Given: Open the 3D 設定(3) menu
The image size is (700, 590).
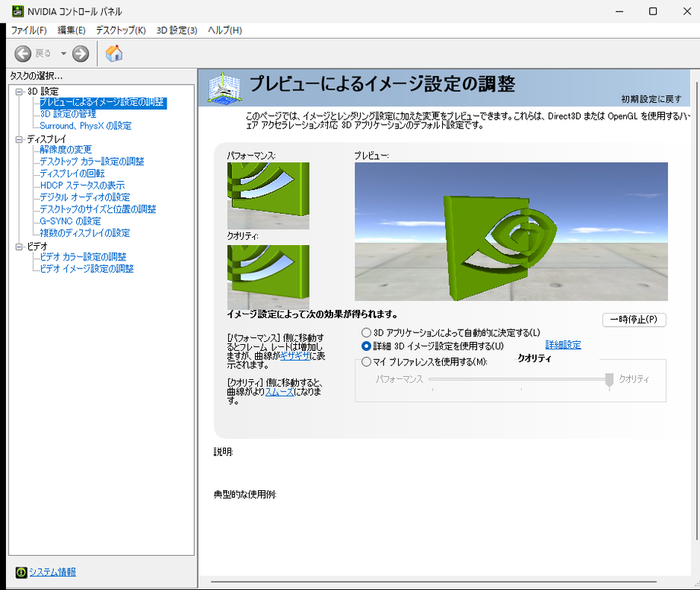Looking at the screenshot, I should point(177,30).
